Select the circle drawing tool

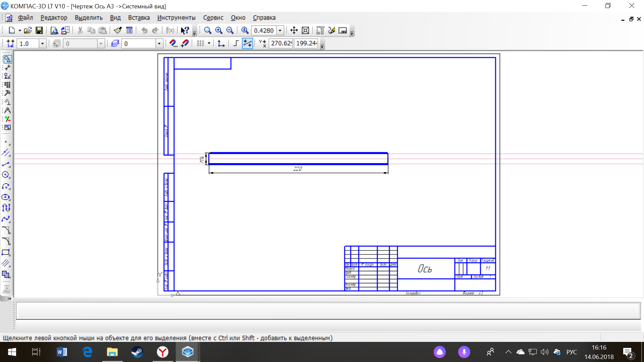6,175
